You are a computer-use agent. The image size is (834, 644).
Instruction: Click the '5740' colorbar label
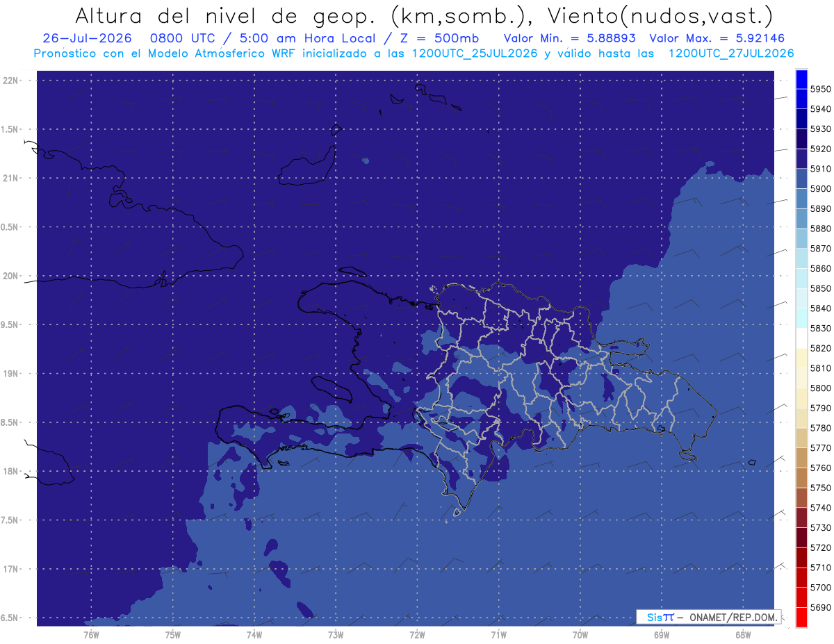pyautogui.click(x=820, y=508)
